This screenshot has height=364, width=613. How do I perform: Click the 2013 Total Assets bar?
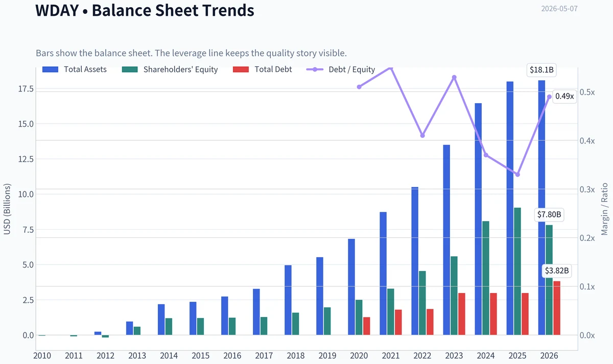tap(130, 328)
